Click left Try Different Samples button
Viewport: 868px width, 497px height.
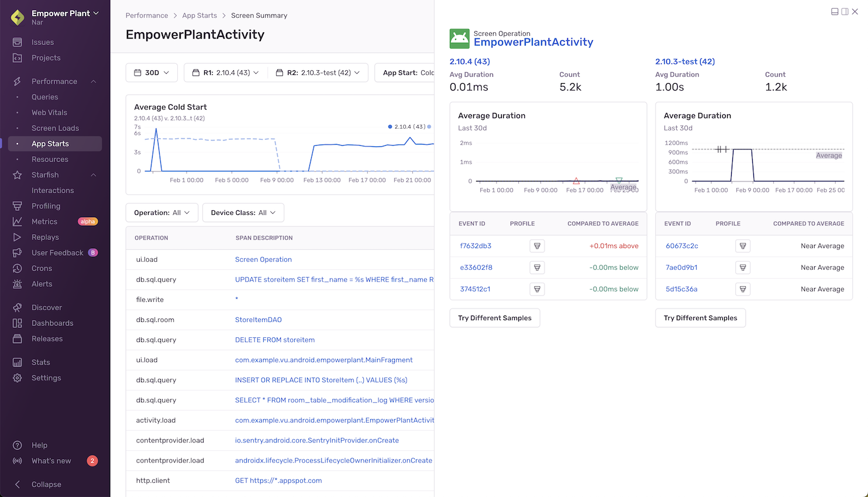click(x=494, y=318)
